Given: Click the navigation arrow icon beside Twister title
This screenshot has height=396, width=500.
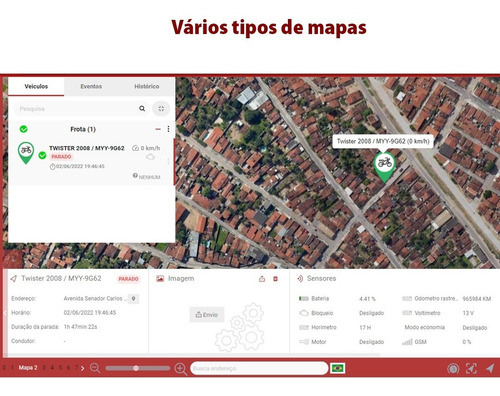Looking at the screenshot, I should point(13,279).
